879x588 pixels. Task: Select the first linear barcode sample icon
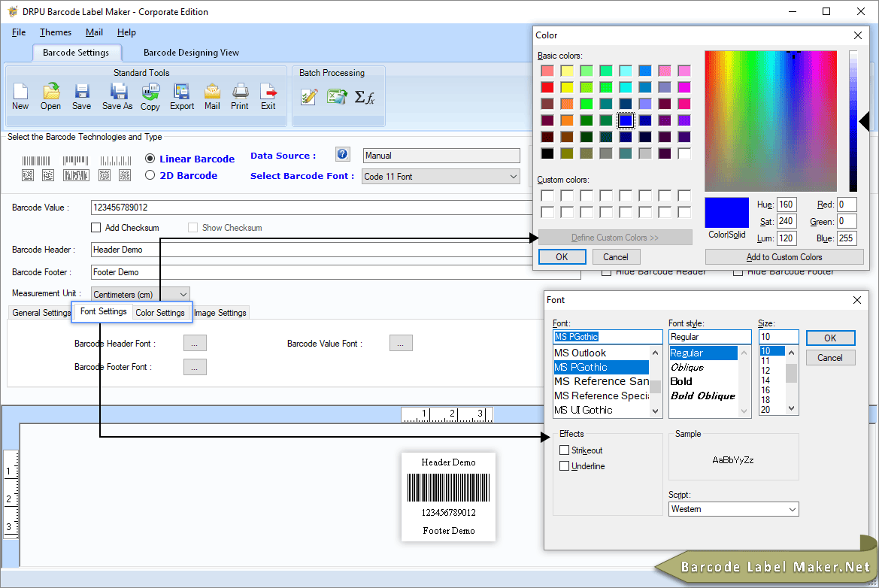[36, 161]
